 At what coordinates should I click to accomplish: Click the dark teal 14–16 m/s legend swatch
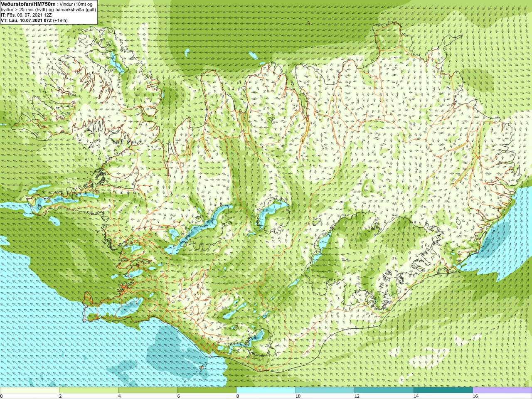click(x=443, y=390)
